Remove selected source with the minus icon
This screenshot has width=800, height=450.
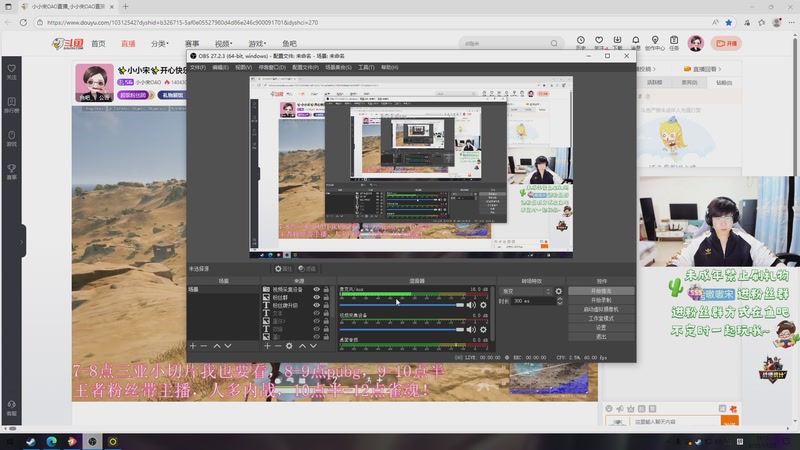point(278,346)
